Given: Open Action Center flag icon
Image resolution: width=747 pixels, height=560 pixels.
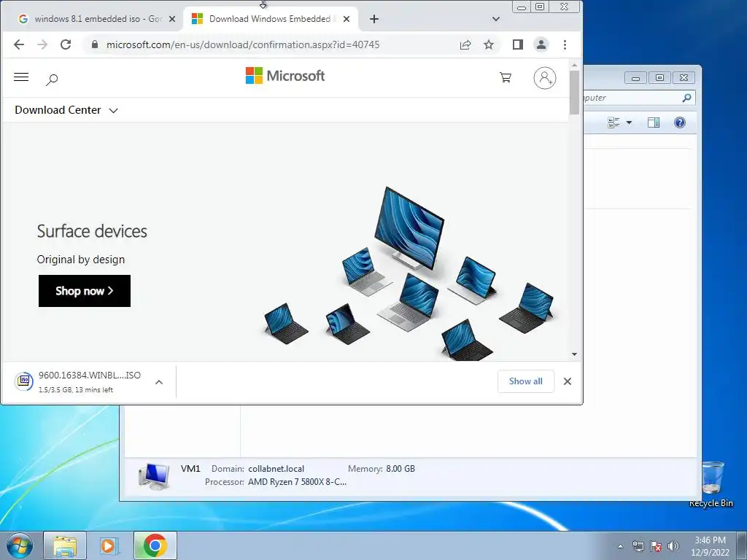Looking at the screenshot, I should click(x=656, y=546).
